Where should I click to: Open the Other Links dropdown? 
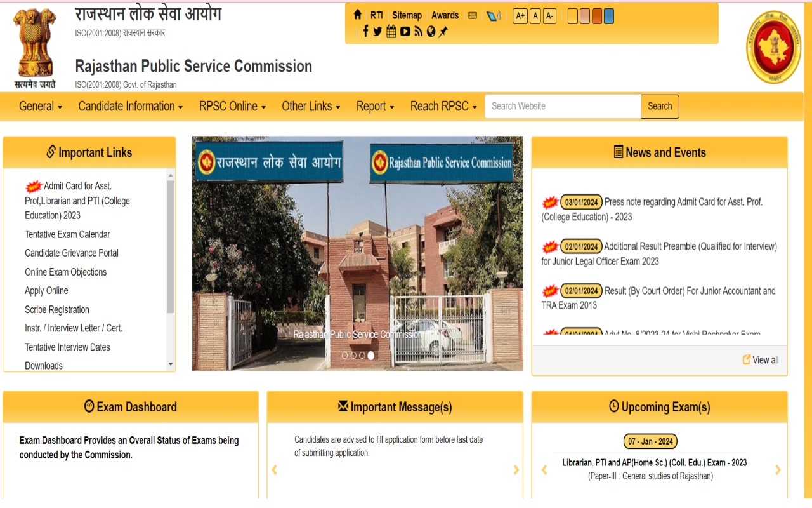pyautogui.click(x=311, y=106)
